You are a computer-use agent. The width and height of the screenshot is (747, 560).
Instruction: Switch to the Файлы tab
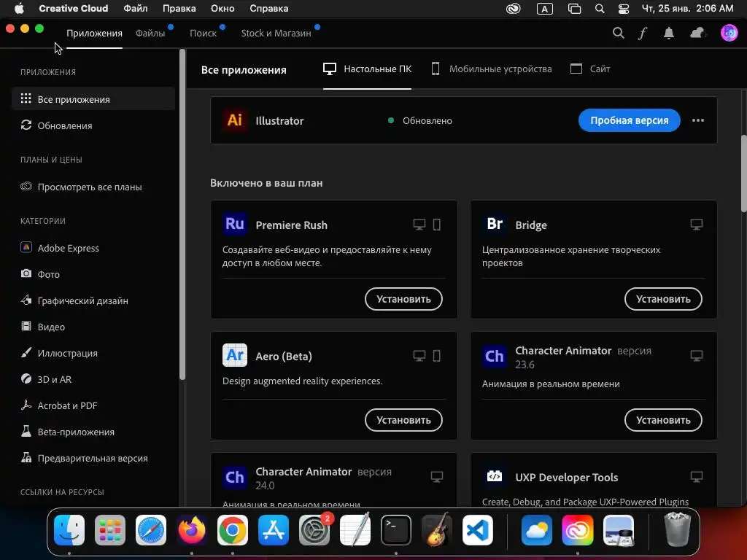click(150, 33)
